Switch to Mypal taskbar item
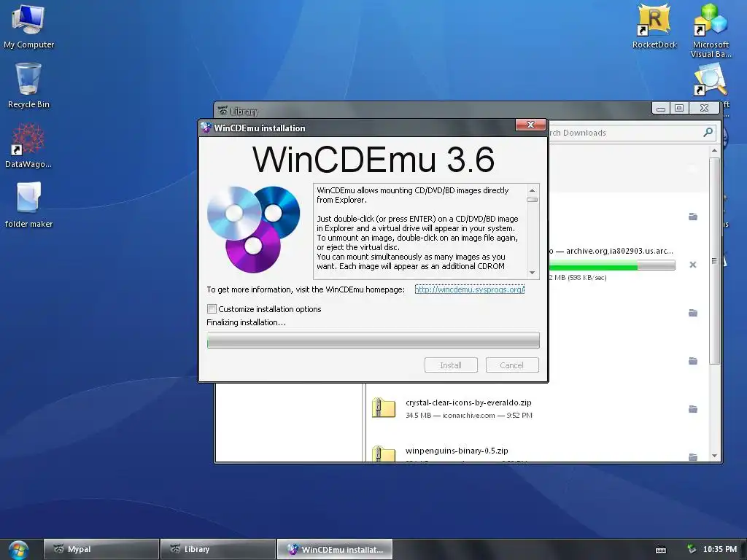 (x=101, y=549)
